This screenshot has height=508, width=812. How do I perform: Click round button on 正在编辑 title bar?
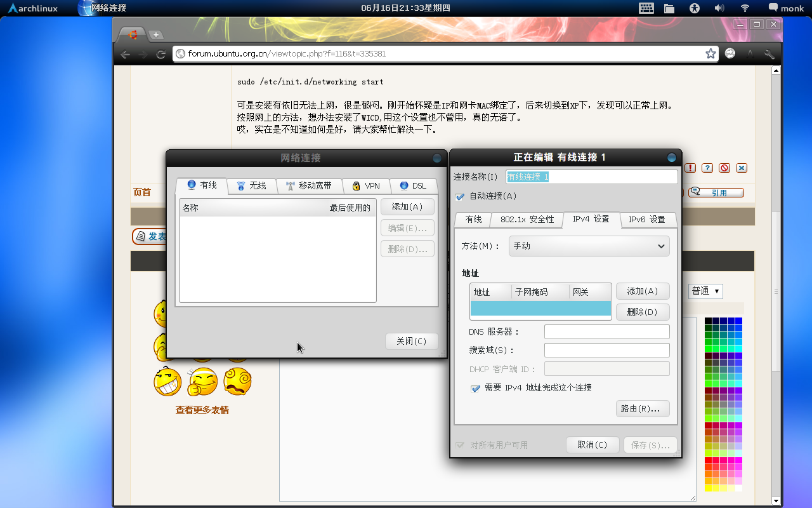[672, 157]
